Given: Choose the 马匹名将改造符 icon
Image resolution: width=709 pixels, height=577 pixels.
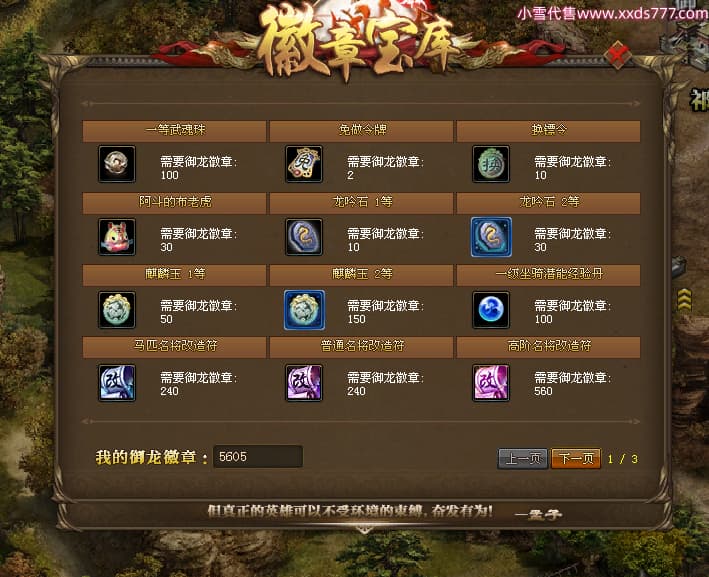Looking at the screenshot, I should click(x=117, y=383).
